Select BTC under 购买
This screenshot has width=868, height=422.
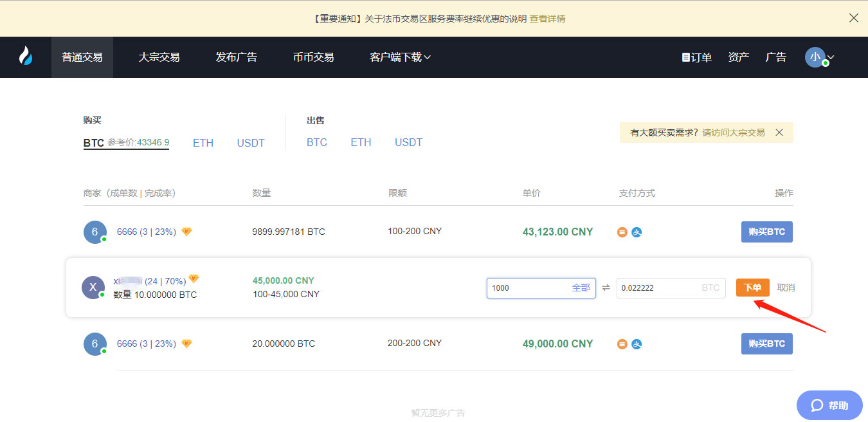pyautogui.click(x=94, y=143)
